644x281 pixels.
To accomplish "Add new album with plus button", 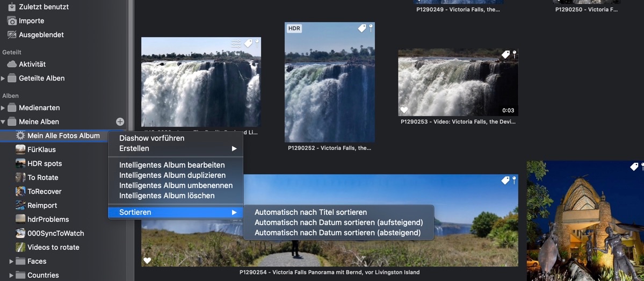I will [x=120, y=121].
